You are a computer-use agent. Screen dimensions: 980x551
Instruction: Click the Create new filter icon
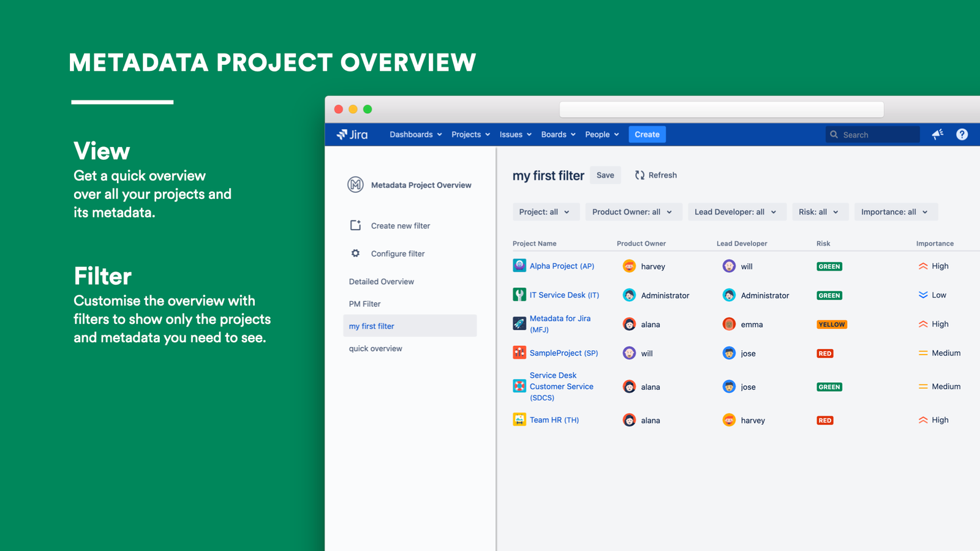point(355,225)
